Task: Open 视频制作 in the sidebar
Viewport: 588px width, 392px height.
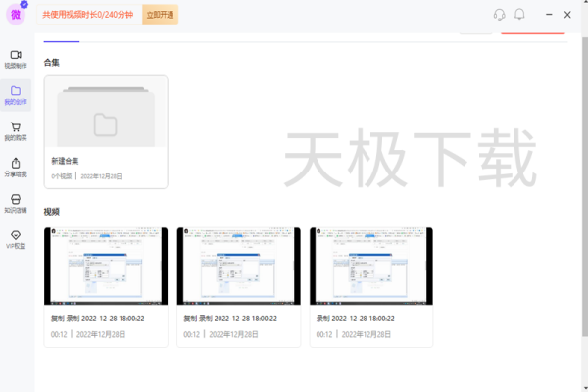Action: pyautogui.click(x=16, y=59)
